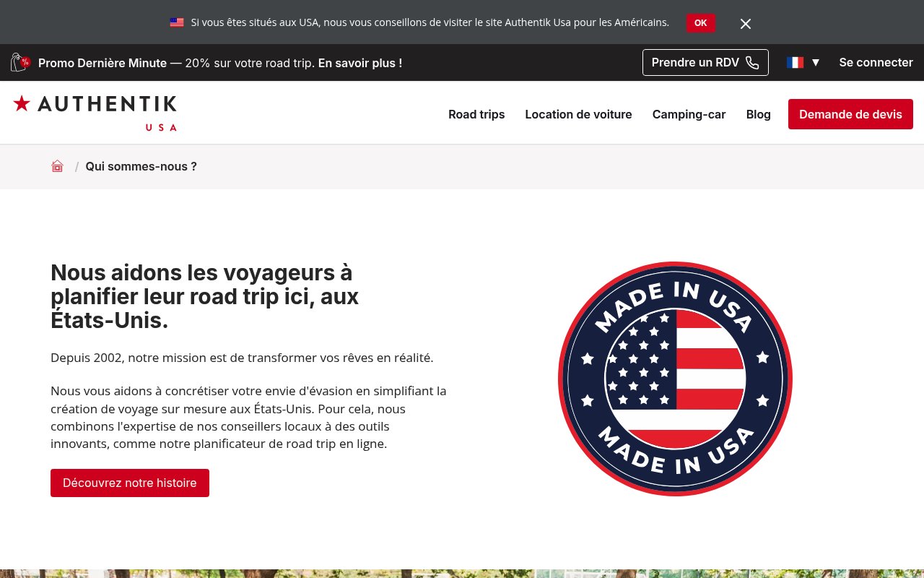Click the 'Promo Dernière Minute' text

pos(103,63)
